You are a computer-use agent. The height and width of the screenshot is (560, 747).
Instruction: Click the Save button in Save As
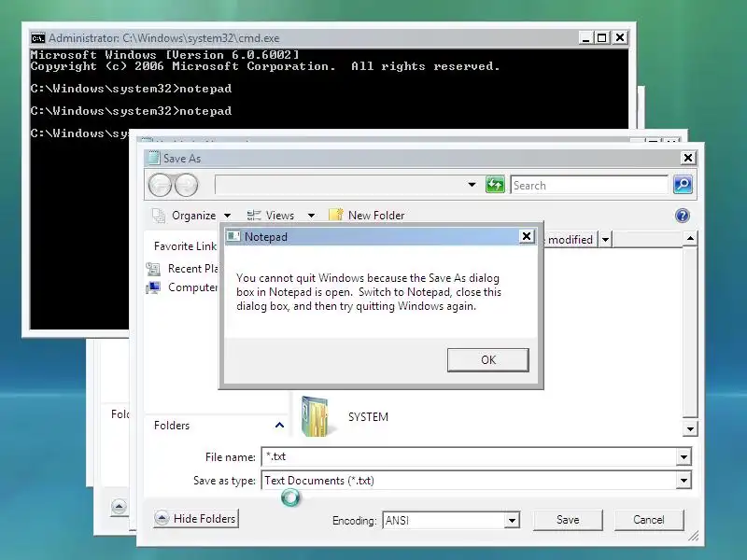click(x=568, y=520)
